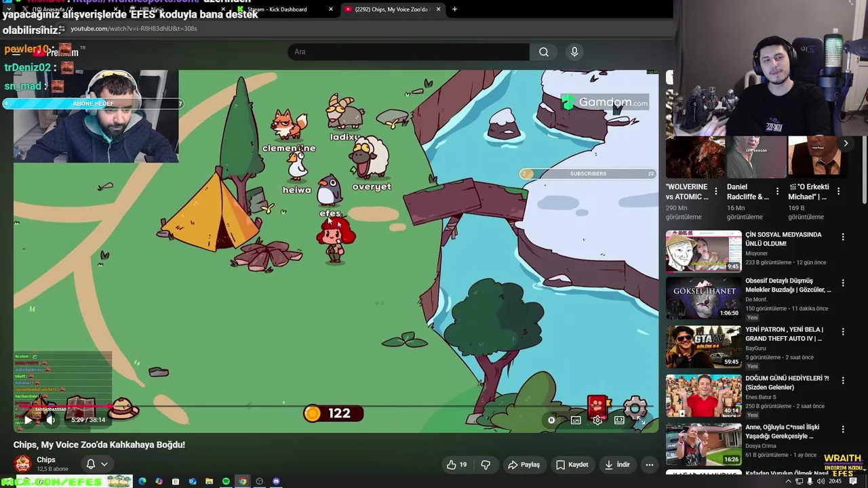Viewport: 868px width, 488px height.
Task: Open options for DOĞUM GÜNÜ HEDİYELERİ video
Action: click(x=843, y=381)
